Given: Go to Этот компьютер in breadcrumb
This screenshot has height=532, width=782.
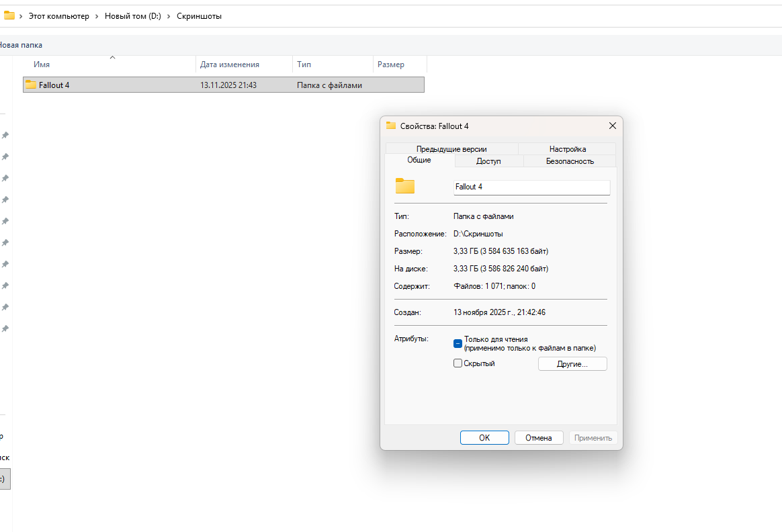Looking at the screenshot, I should [59, 16].
